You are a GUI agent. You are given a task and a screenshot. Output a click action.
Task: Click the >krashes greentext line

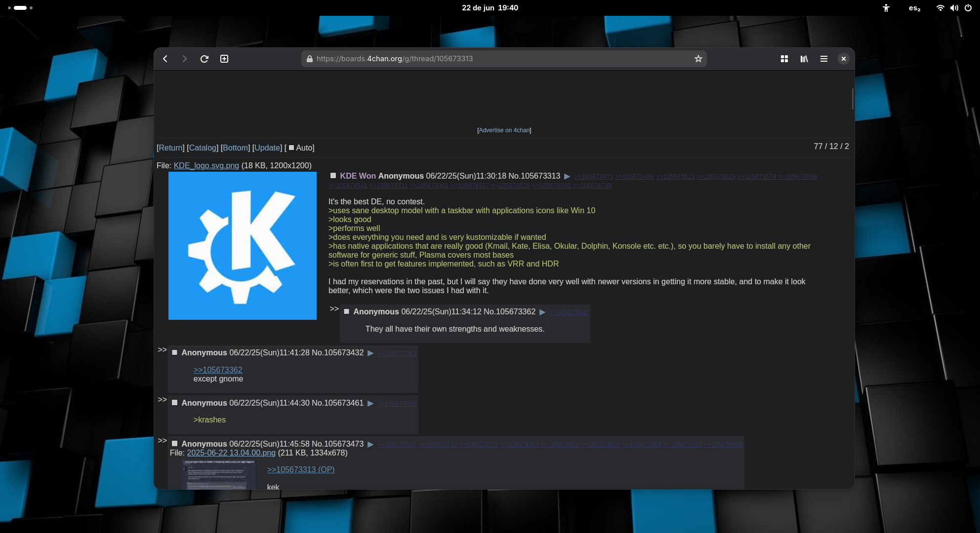click(209, 419)
